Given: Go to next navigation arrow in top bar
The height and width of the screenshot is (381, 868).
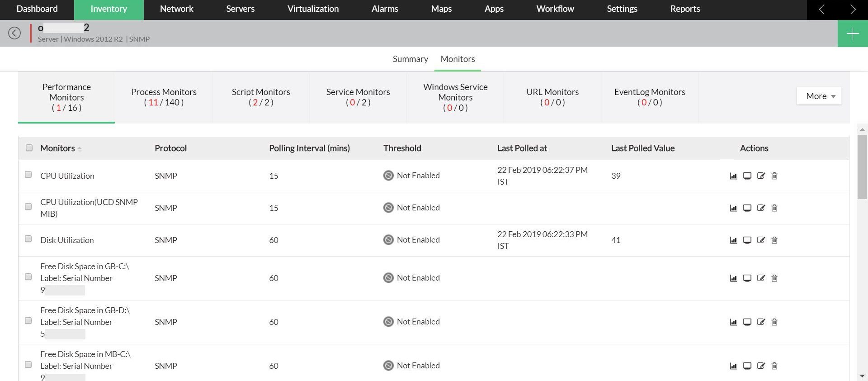Looking at the screenshot, I should [x=853, y=10].
